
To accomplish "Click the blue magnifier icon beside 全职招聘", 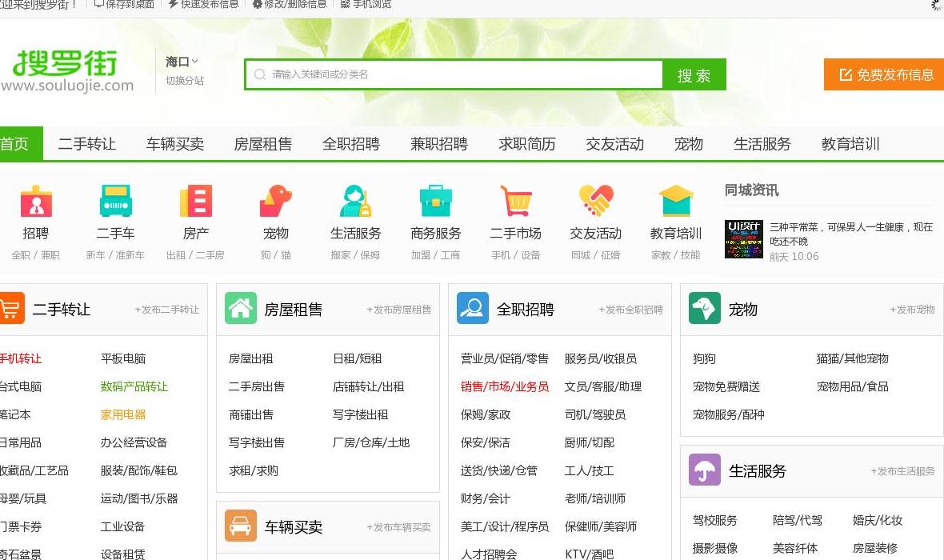I will pyautogui.click(x=473, y=308).
